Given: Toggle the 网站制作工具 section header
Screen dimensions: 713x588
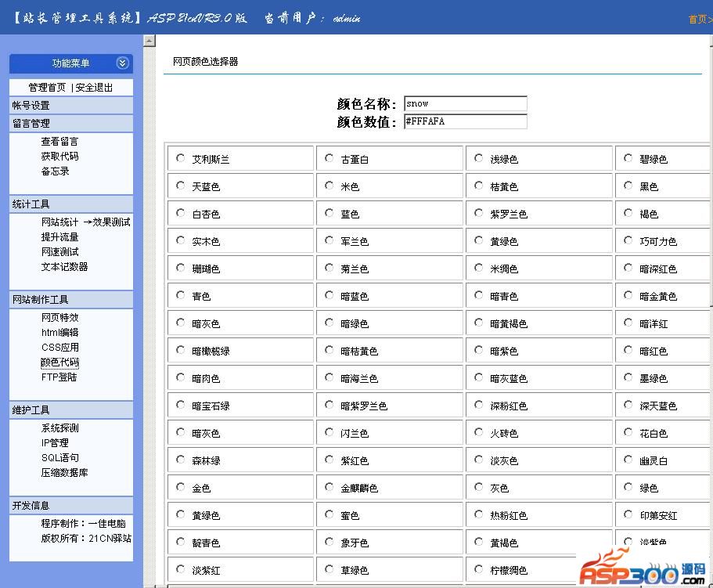Looking at the screenshot, I should click(71, 300).
